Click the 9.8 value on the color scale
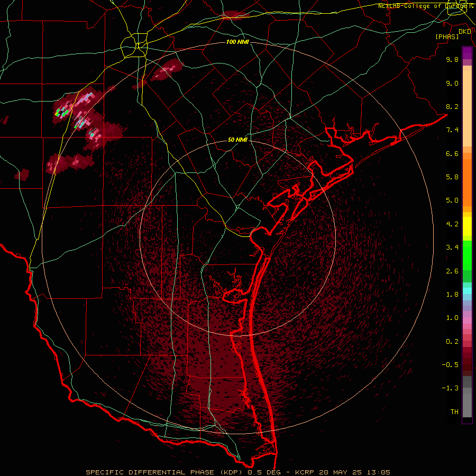The width and height of the screenshot is (476, 476). click(x=452, y=59)
